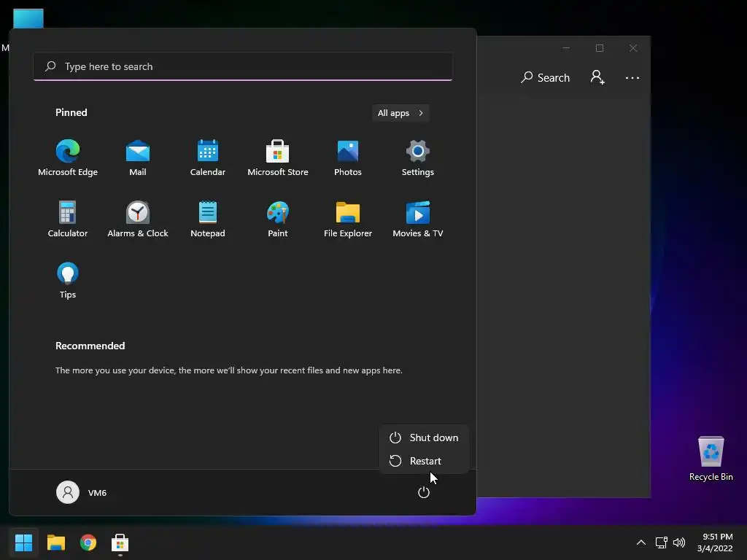747x560 pixels.
Task: Click the Type here to search field
Action: [243, 66]
